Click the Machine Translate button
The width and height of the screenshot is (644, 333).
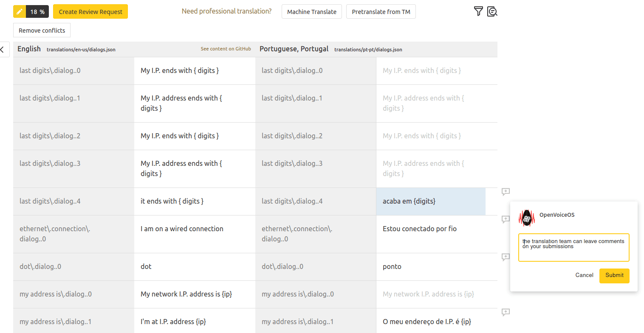311,12
